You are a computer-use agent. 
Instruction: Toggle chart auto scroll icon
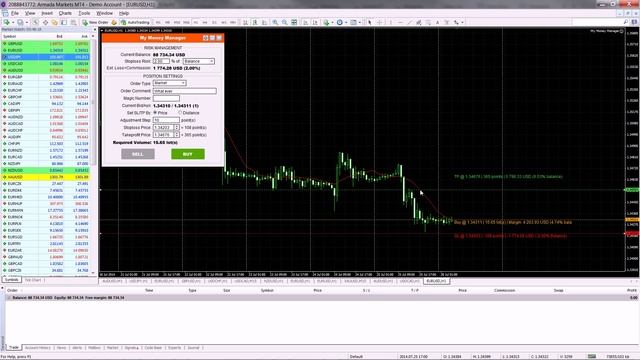click(x=305, y=22)
